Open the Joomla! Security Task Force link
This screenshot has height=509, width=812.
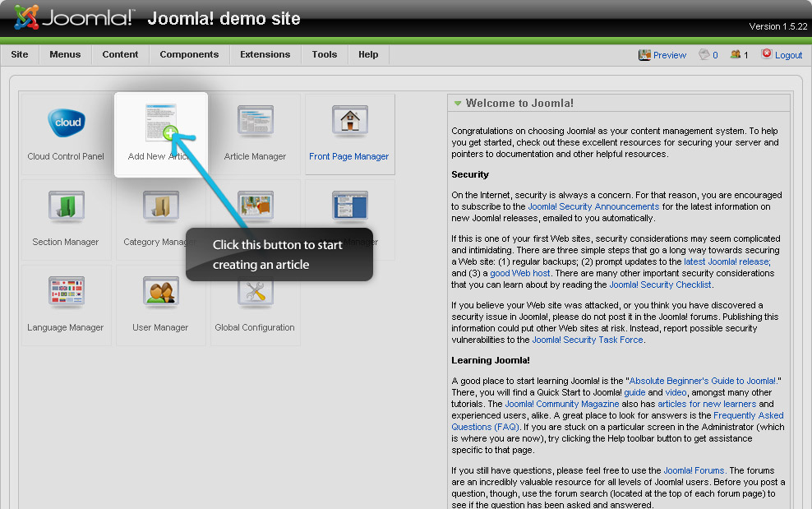pyautogui.click(x=588, y=340)
